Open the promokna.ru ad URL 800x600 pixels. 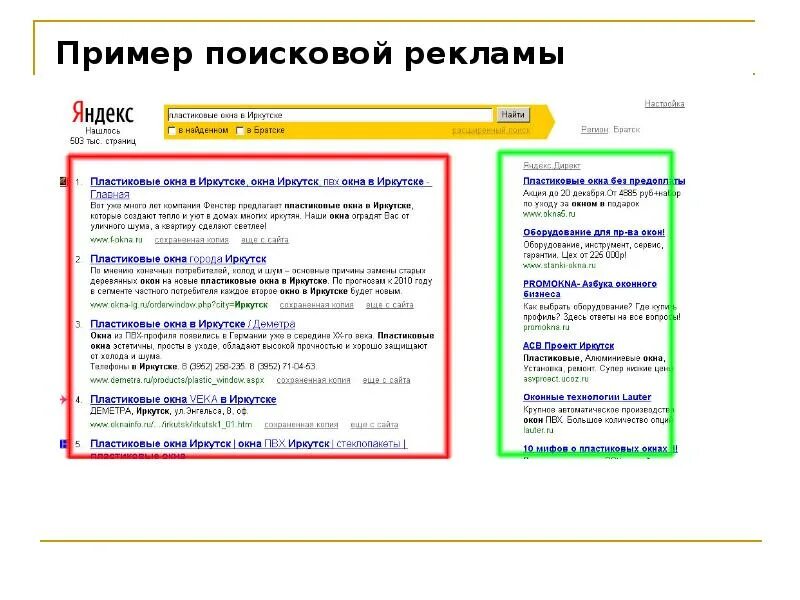546,327
